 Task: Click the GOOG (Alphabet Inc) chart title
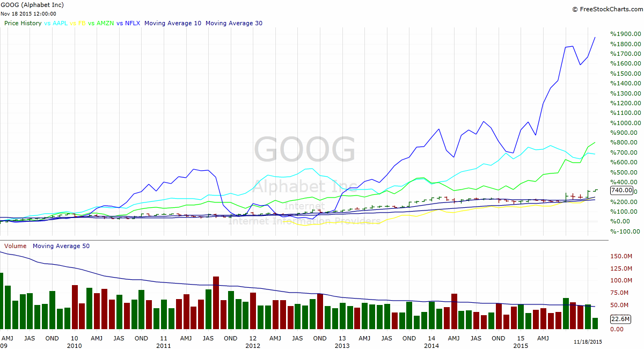(x=33, y=5)
